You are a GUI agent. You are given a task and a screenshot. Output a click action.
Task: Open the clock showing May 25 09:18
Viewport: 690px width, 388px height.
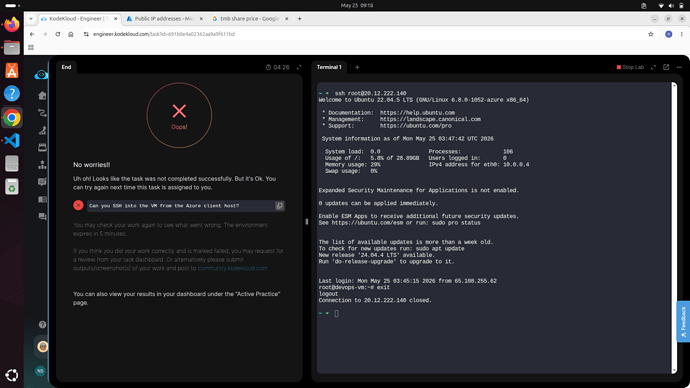357,6
